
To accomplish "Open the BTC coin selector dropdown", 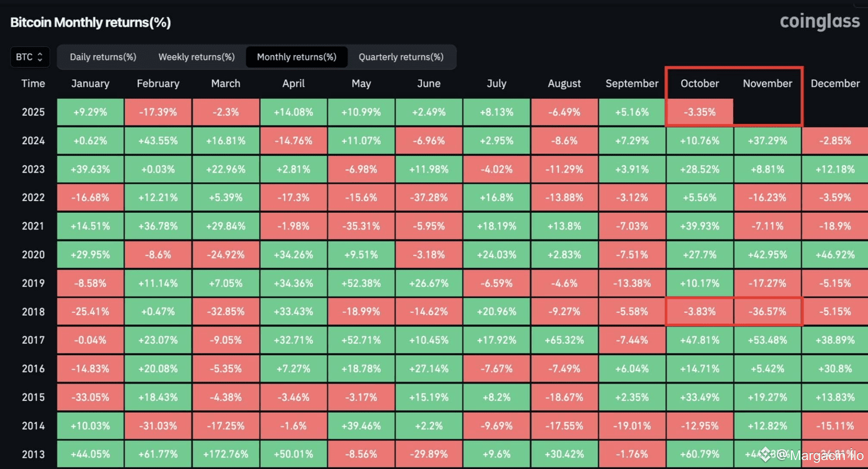I will click(x=30, y=57).
